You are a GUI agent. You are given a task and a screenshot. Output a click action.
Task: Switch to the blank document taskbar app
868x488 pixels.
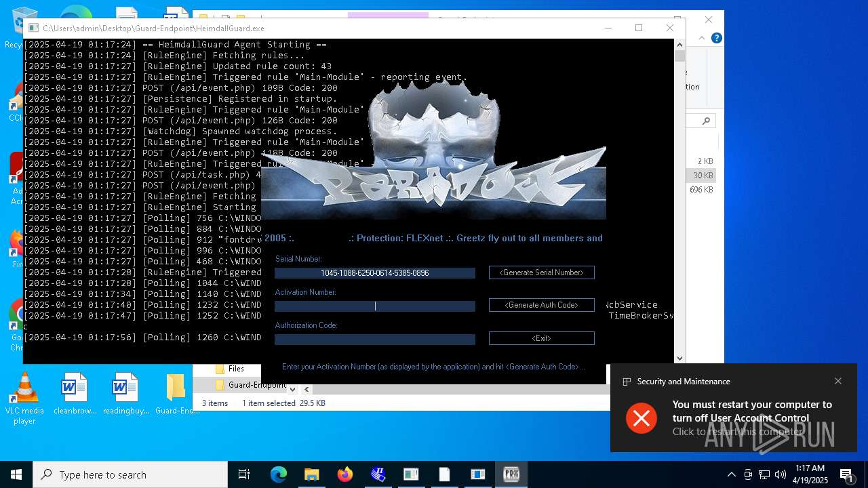tap(444, 474)
